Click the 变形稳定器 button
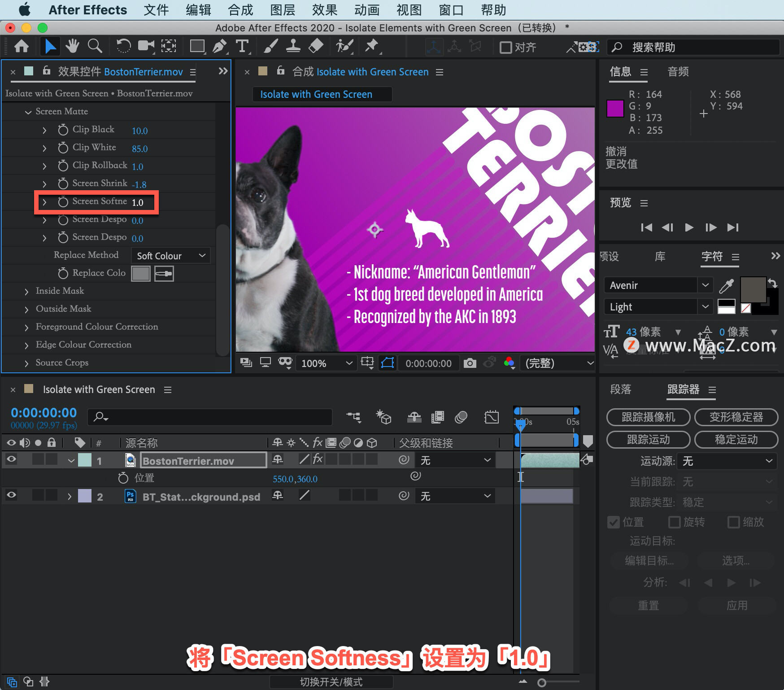784x690 pixels. coord(736,417)
